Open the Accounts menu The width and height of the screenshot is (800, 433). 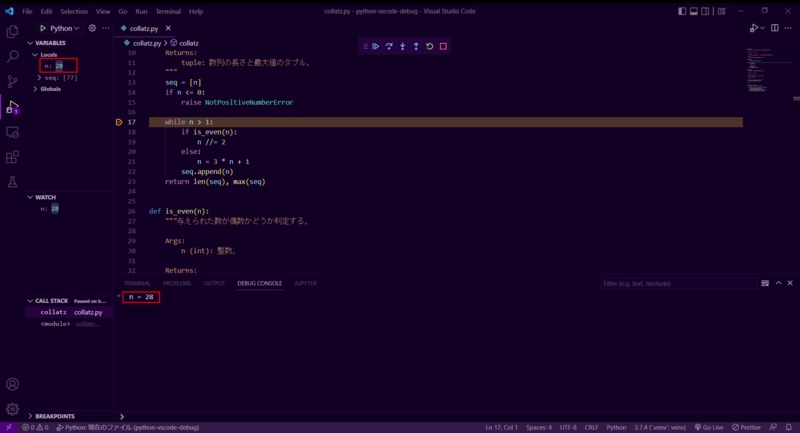click(12, 384)
